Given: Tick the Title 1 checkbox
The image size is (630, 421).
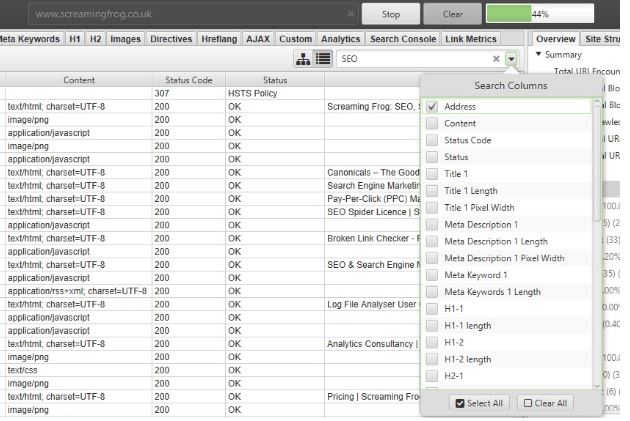Looking at the screenshot, I should pyautogui.click(x=432, y=174).
